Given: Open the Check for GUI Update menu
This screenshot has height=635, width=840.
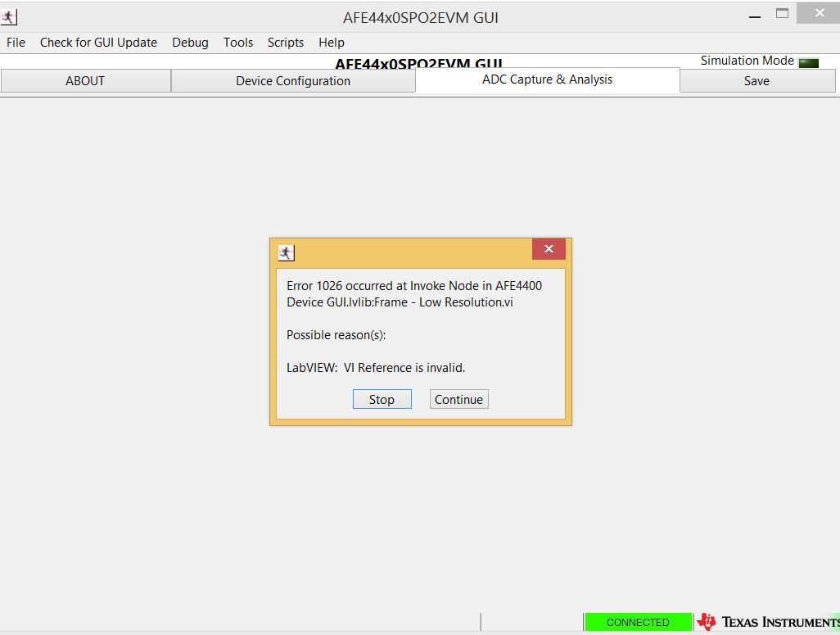Looking at the screenshot, I should tap(98, 43).
